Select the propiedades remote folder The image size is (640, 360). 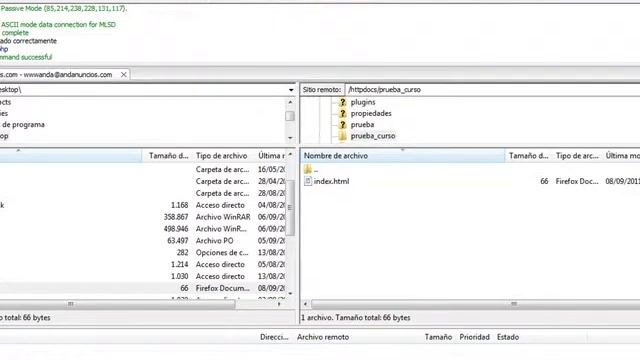pos(371,113)
